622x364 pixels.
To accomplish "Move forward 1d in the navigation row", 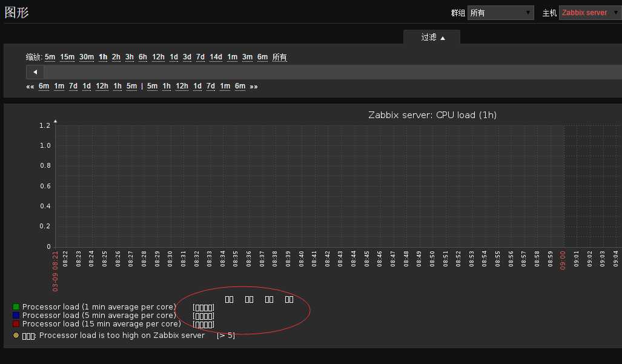I will (x=197, y=86).
